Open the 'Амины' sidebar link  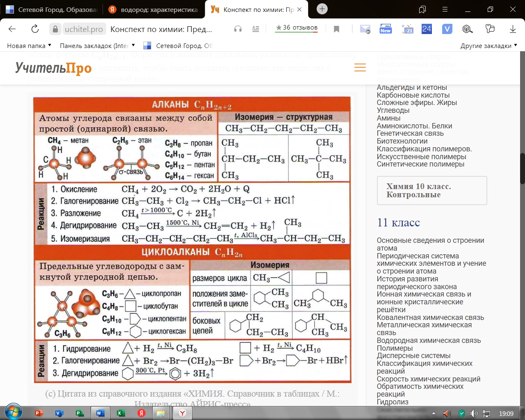pos(388,118)
